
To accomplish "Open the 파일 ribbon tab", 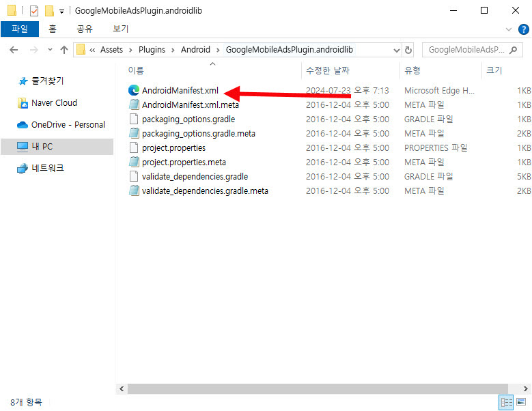I will [x=20, y=29].
